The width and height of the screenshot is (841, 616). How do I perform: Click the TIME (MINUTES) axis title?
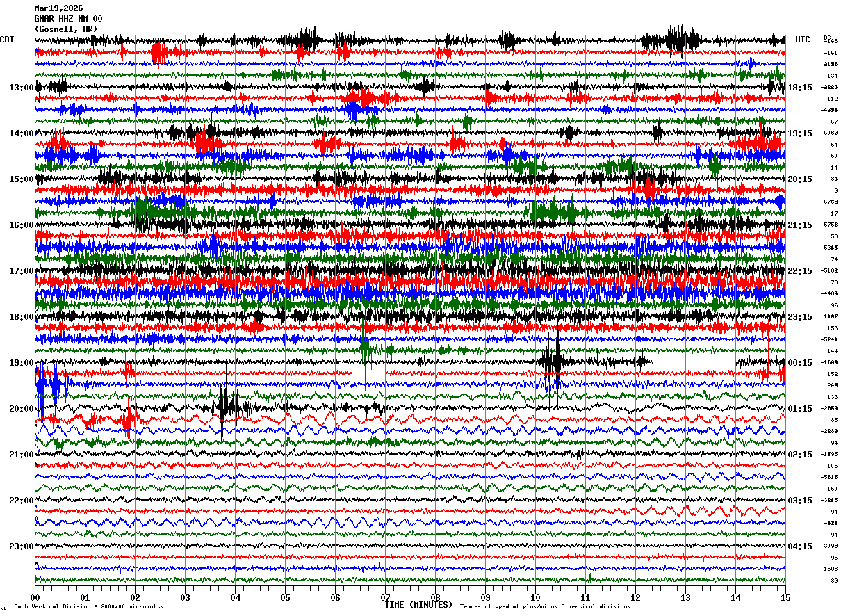point(418,605)
